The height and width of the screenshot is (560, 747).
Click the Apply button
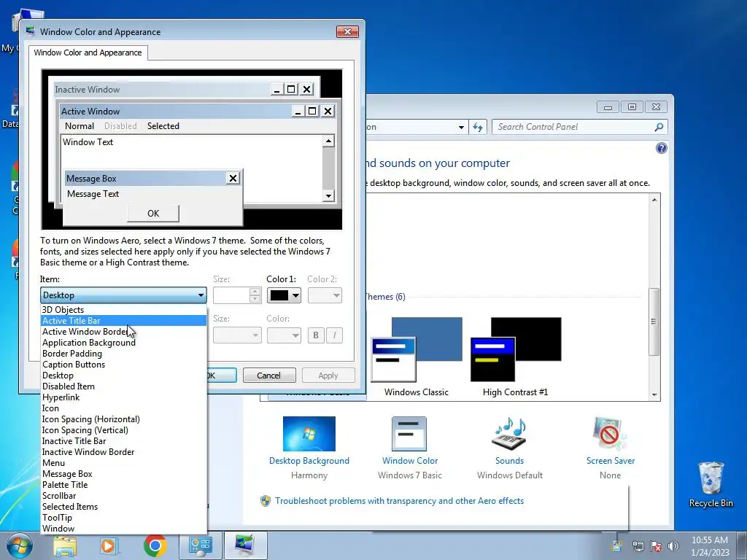point(328,376)
